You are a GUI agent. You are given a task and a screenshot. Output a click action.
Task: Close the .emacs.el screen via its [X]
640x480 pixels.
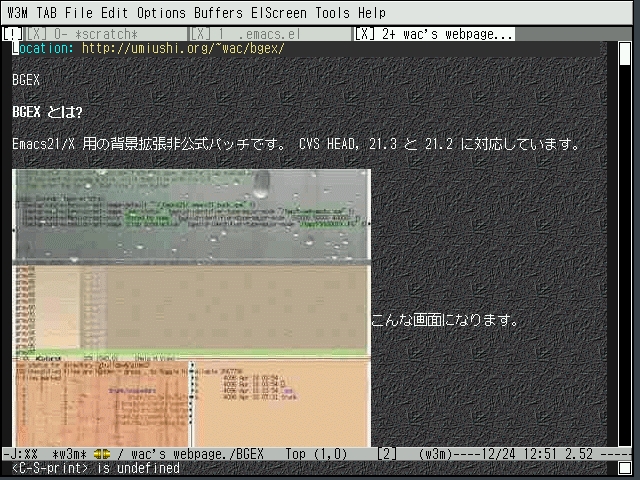point(201,34)
